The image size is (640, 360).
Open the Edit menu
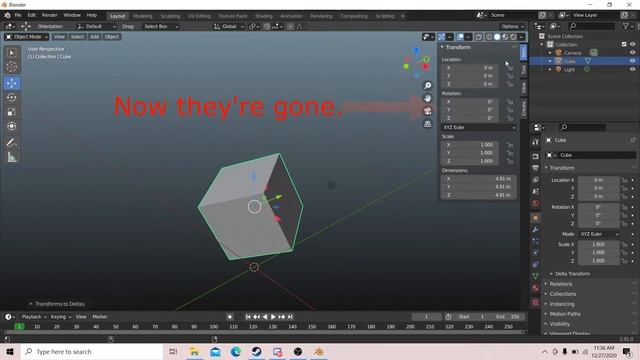pos(31,15)
